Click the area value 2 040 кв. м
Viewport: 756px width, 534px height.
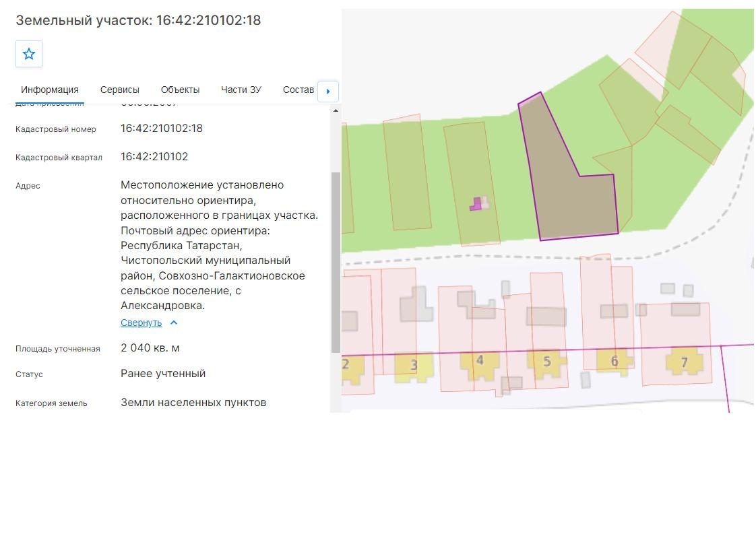click(x=150, y=348)
